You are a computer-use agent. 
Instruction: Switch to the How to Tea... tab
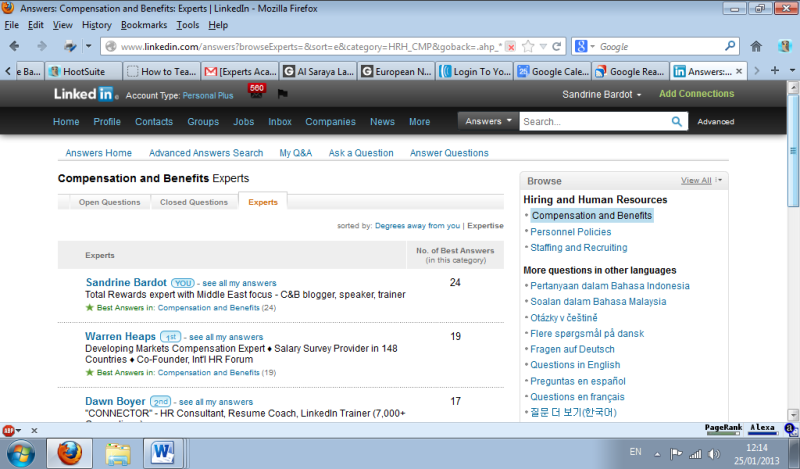click(162, 71)
